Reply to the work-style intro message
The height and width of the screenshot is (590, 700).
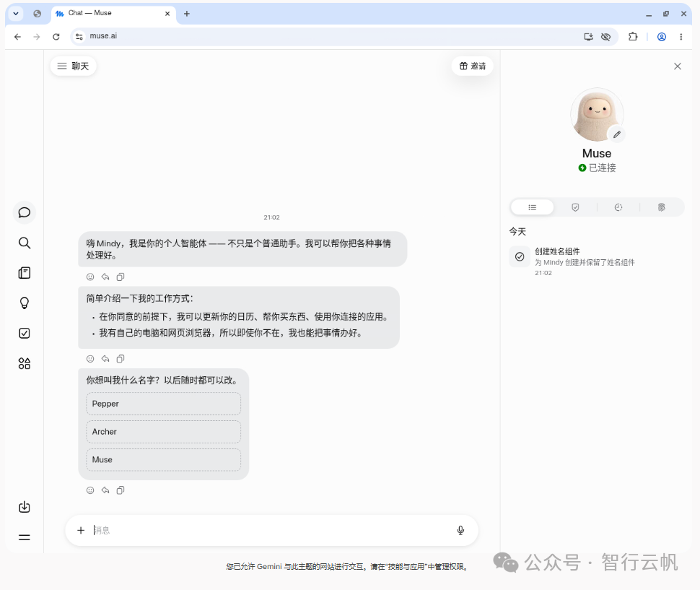pos(105,359)
